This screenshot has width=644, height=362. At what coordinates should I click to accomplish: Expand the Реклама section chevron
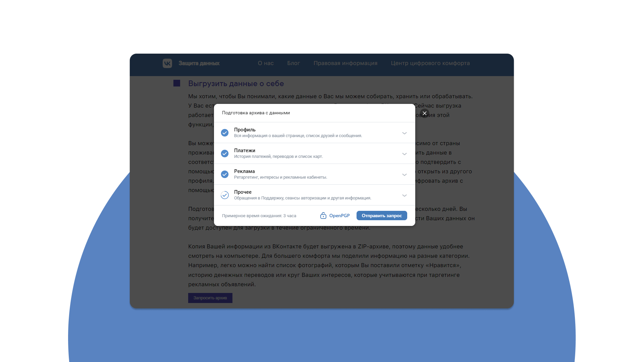point(405,175)
